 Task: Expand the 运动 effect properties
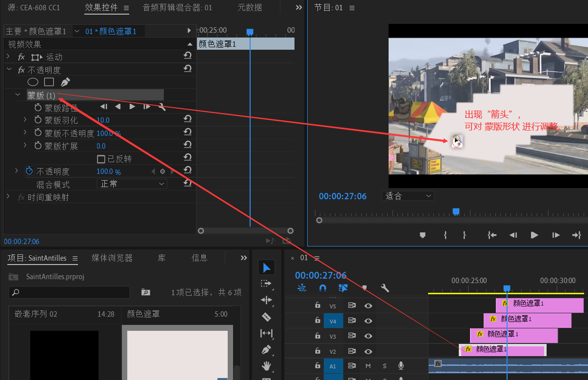(8, 57)
